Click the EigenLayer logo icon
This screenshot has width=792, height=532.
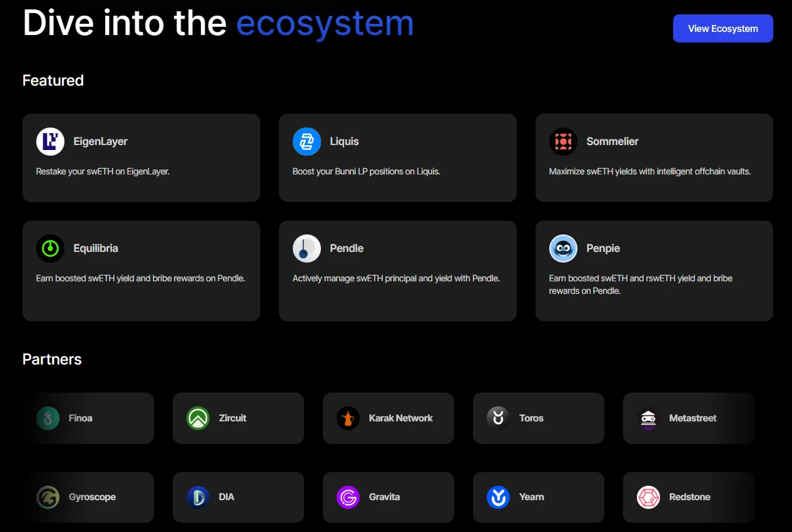click(50, 141)
